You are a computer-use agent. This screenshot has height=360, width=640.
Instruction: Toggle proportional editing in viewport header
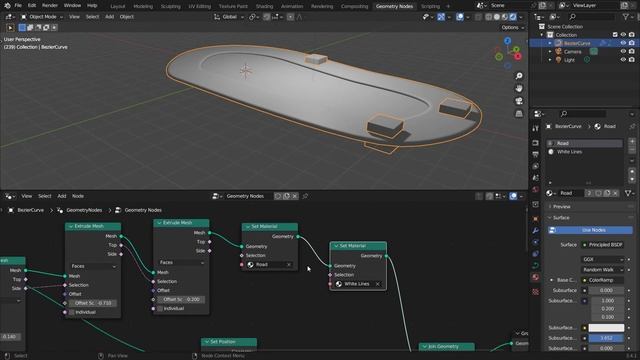coord(290,17)
